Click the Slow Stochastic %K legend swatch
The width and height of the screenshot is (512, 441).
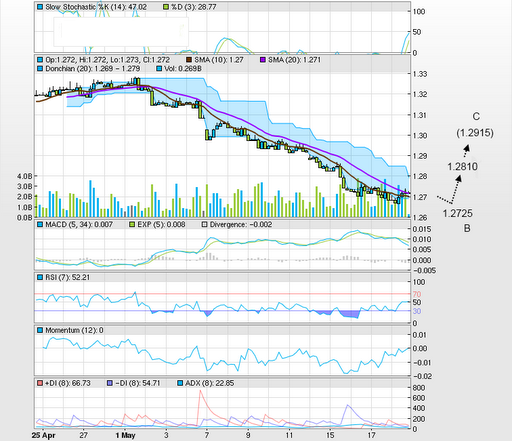pos(40,7)
